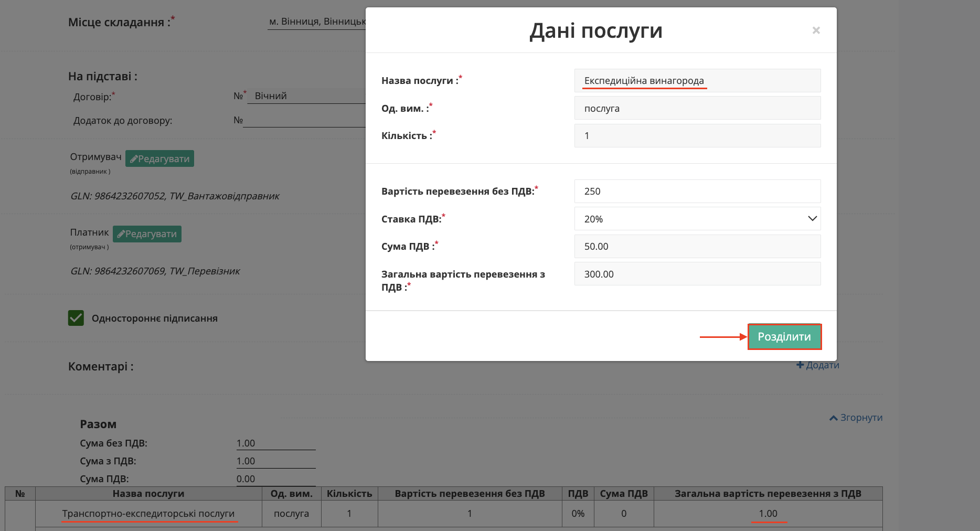The height and width of the screenshot is (531, 980).
Task: Click Редагувати for Отримувач
Action: 159,158
